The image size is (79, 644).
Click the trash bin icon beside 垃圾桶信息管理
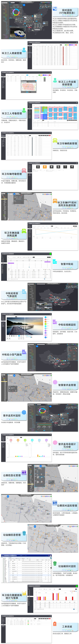(24, 533)
